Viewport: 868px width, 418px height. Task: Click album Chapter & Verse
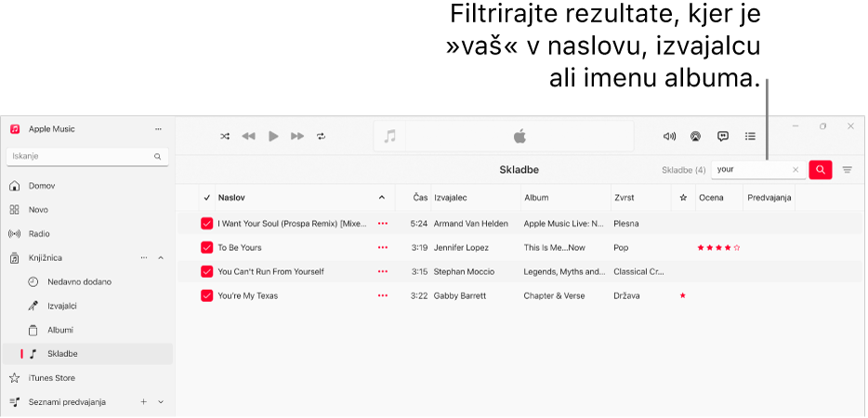coord(554,295)
